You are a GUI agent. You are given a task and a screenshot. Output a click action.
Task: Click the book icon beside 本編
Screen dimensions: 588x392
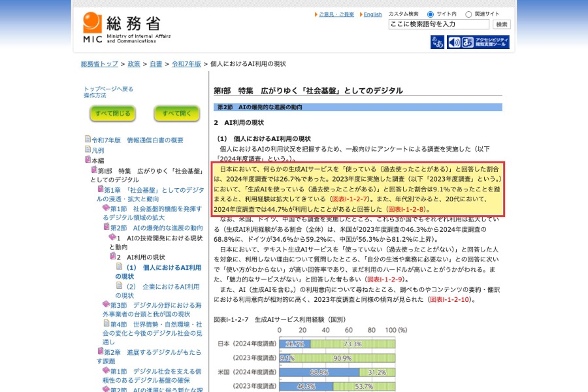(x=88, y=159)
